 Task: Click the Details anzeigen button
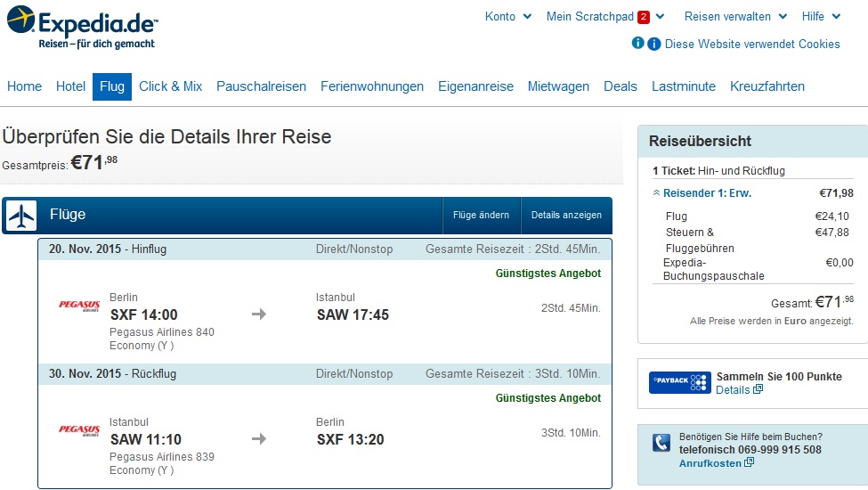[x=566, y=216]
